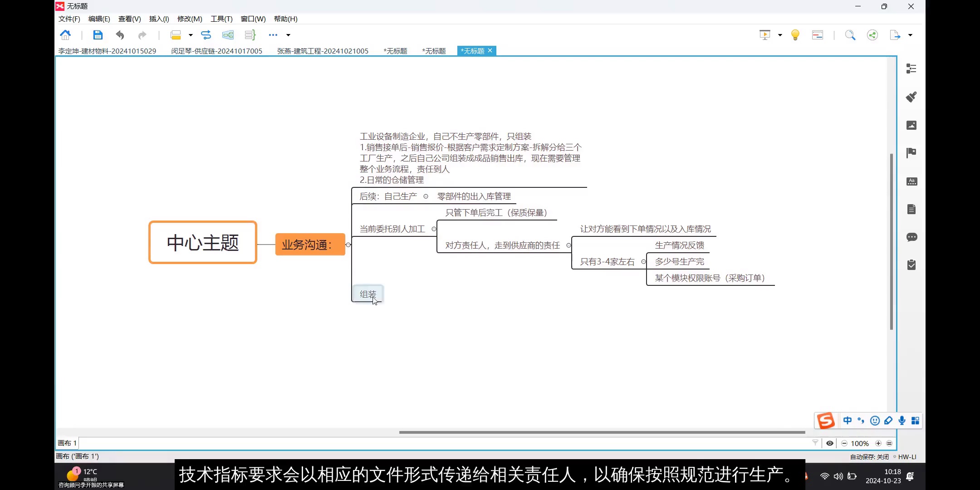
Task: Share the mind map via share icon
Action: (872, 34)
